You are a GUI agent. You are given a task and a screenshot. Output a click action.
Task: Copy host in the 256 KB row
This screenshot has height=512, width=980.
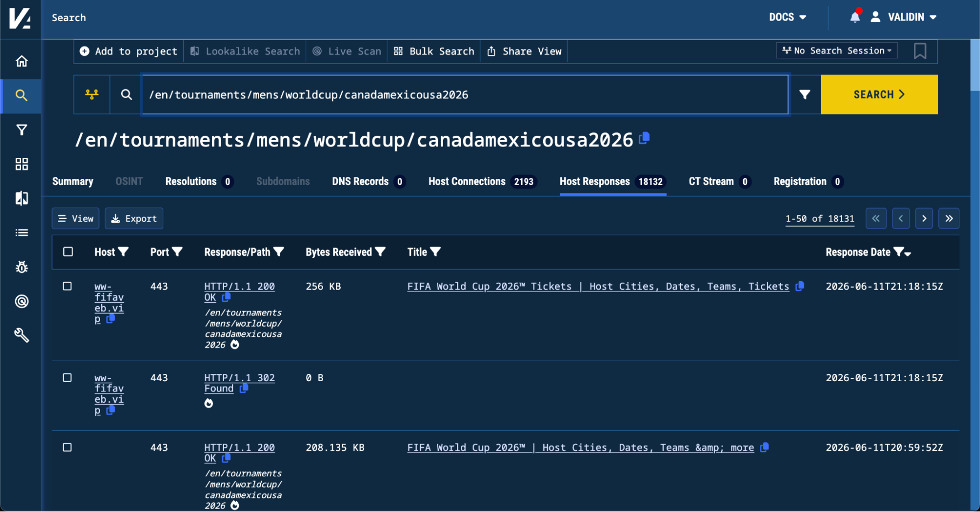point(110,319)
